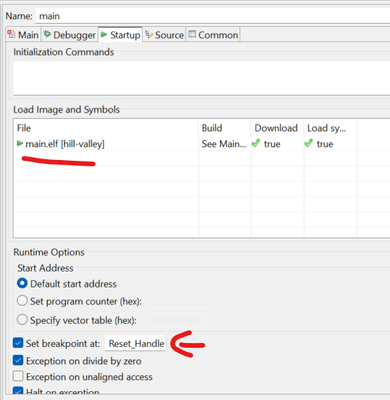Click the green arrow icon beside main.elf

[20, 144]
